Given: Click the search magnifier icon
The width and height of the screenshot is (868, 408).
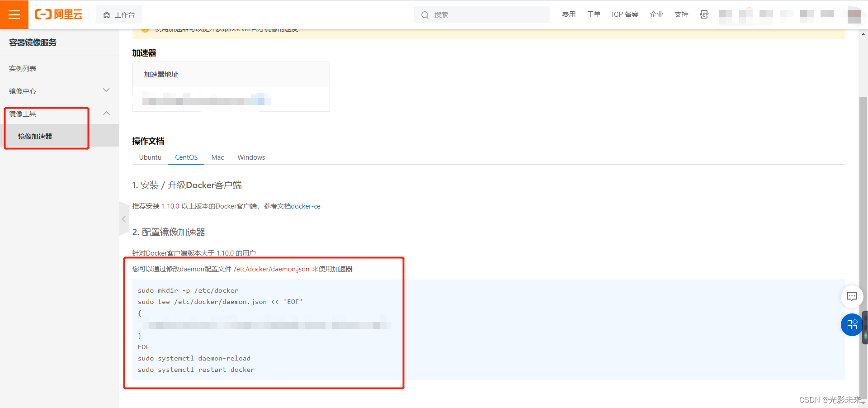Looking at the screenshot, I should pos(425,15).
